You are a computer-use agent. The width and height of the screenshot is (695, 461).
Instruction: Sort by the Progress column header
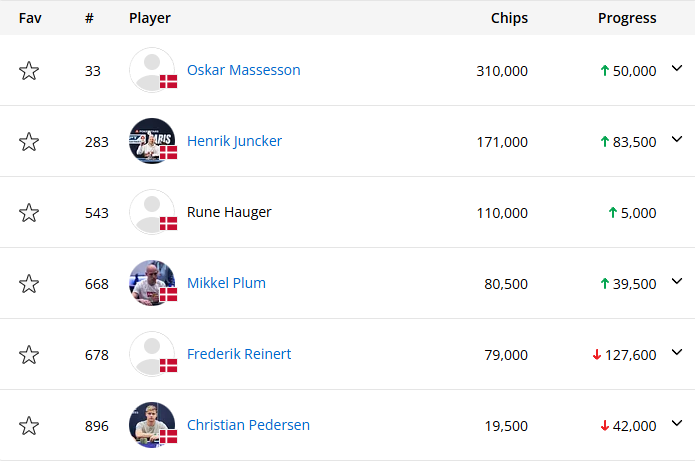tap(627, 18)
